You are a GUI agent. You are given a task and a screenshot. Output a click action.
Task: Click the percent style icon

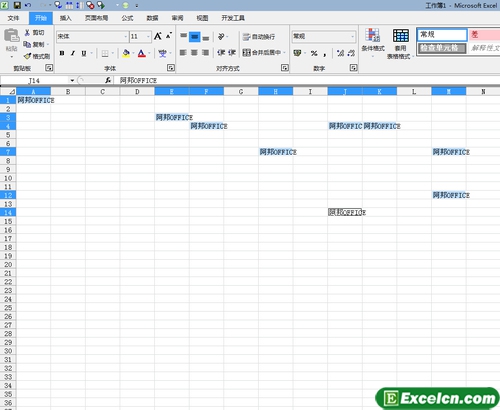(314, 53)
